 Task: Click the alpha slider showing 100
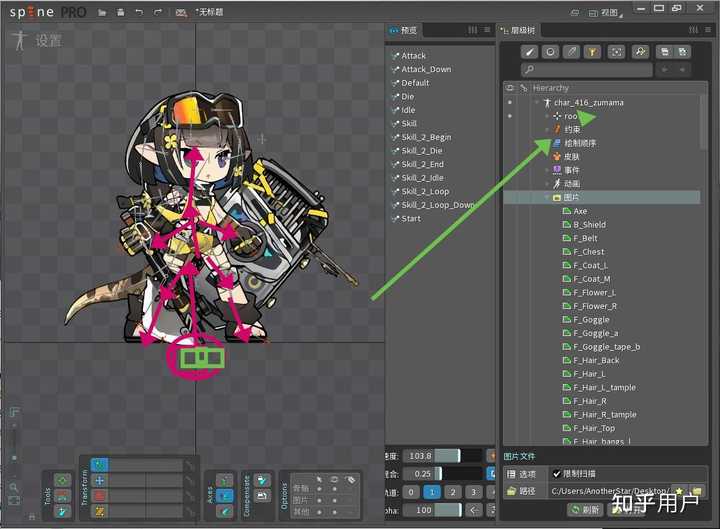(x=432, y=510)
